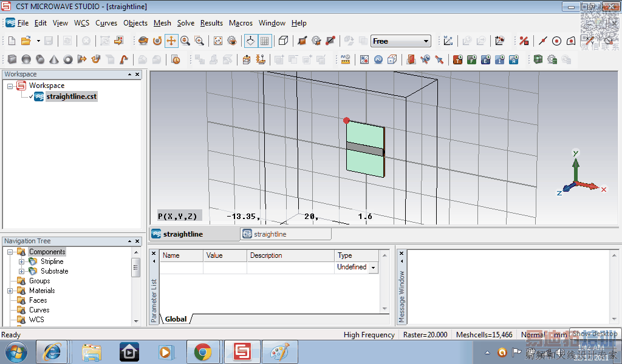The image size is (622, 364).
Task: Open the Macros menu
Action: 241,23
